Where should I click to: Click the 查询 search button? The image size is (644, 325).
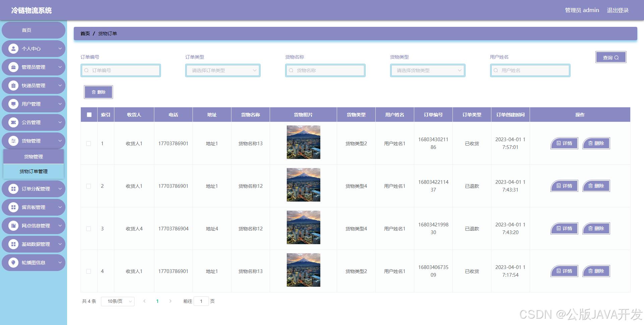(611, 57)
